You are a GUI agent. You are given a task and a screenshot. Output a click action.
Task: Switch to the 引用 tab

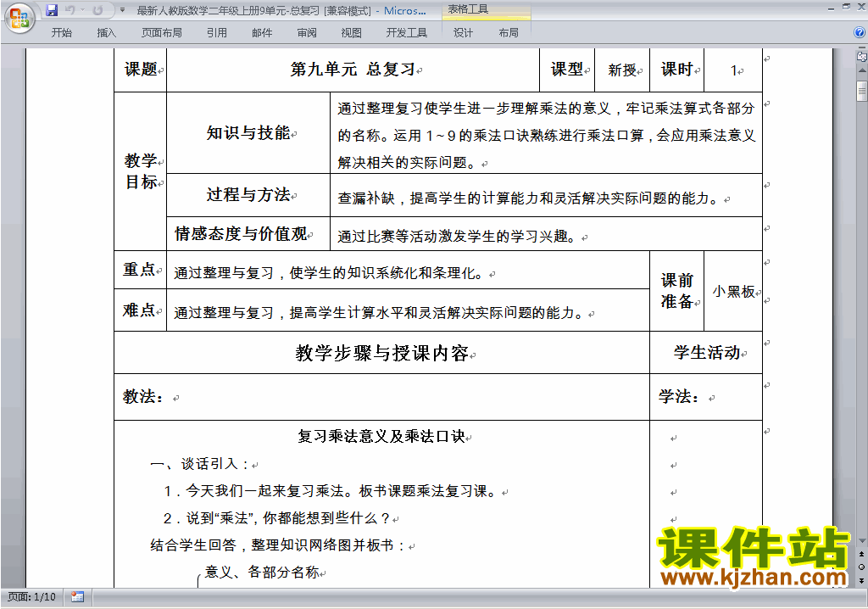click(217, 33)
